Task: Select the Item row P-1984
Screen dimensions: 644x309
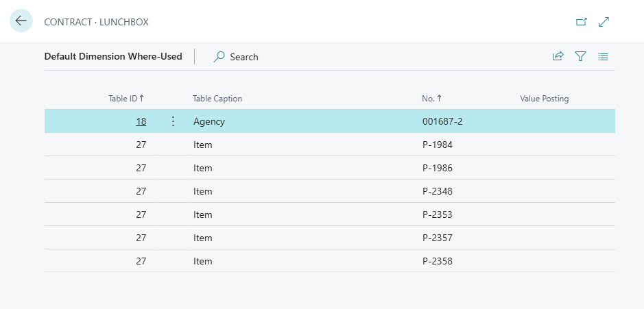Action: 203,145
